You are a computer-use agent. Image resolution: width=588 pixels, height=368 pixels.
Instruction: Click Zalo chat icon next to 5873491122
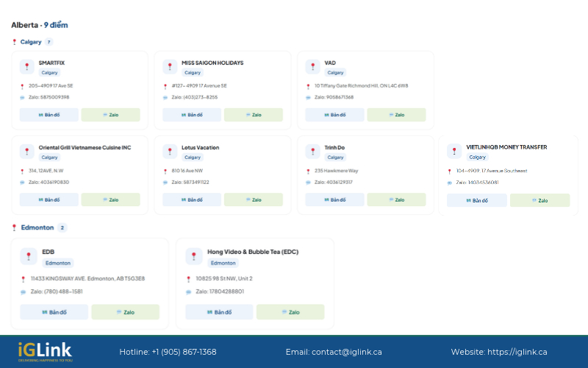[165, 183]
